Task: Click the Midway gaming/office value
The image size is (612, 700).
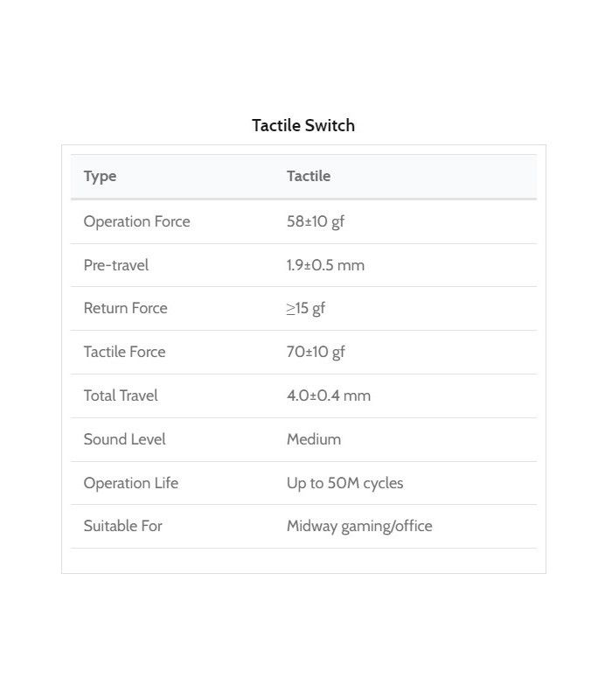Action: point(359,526)
